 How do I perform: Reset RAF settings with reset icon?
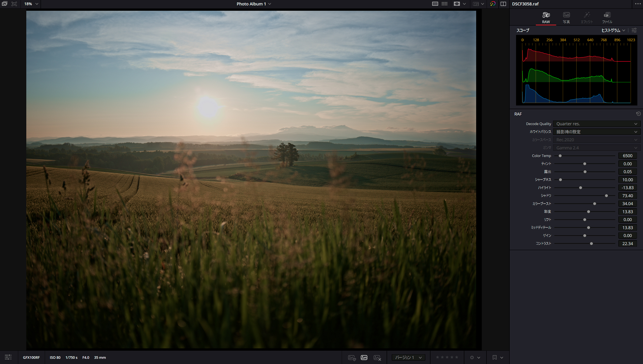coord(638,114)
